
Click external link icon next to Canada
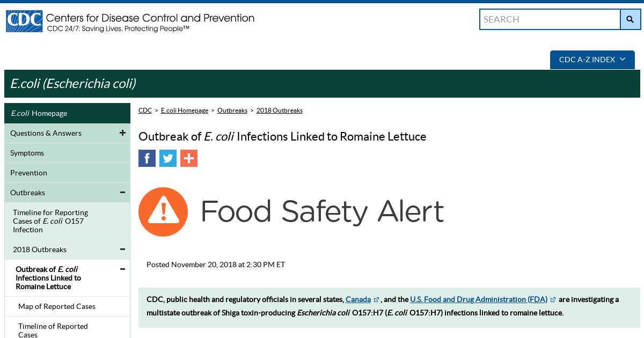(376, 300)
